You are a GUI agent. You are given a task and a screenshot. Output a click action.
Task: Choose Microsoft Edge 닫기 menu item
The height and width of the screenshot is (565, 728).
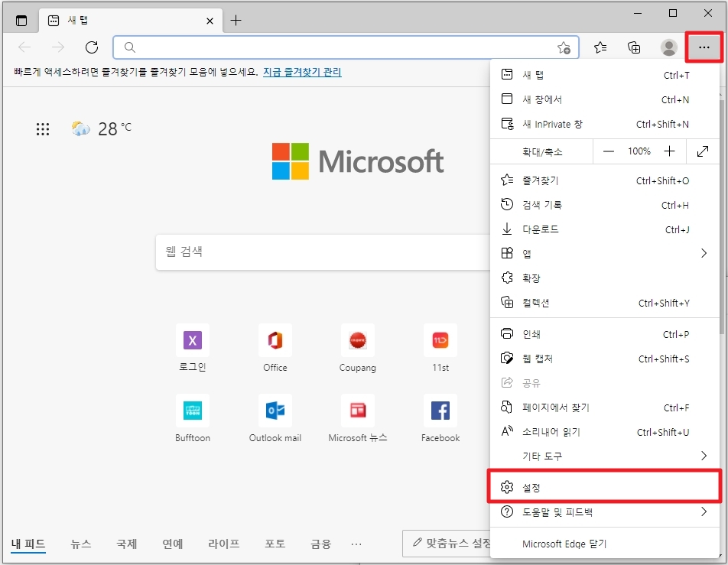tap(604, 544)
